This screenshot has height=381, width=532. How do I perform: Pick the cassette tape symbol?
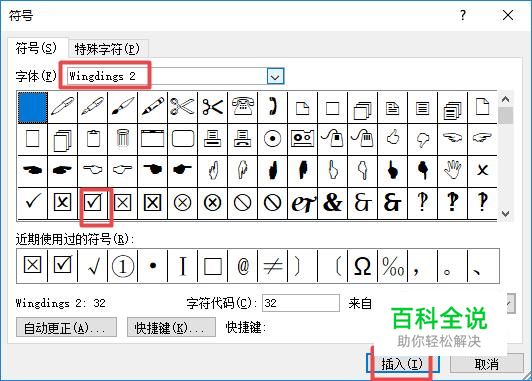[302, 139]
